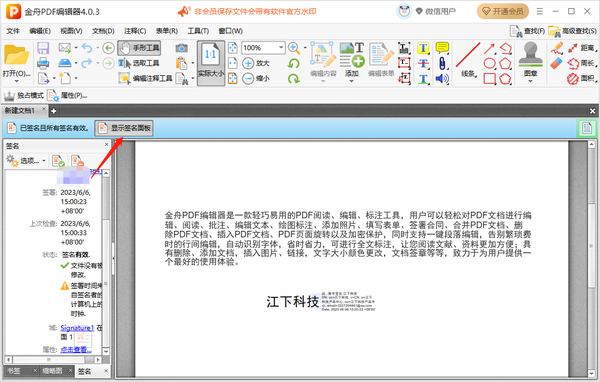The image size is (600, 382).
Task: Click zoom in (放大) button
Action: [x=256, y=63]
